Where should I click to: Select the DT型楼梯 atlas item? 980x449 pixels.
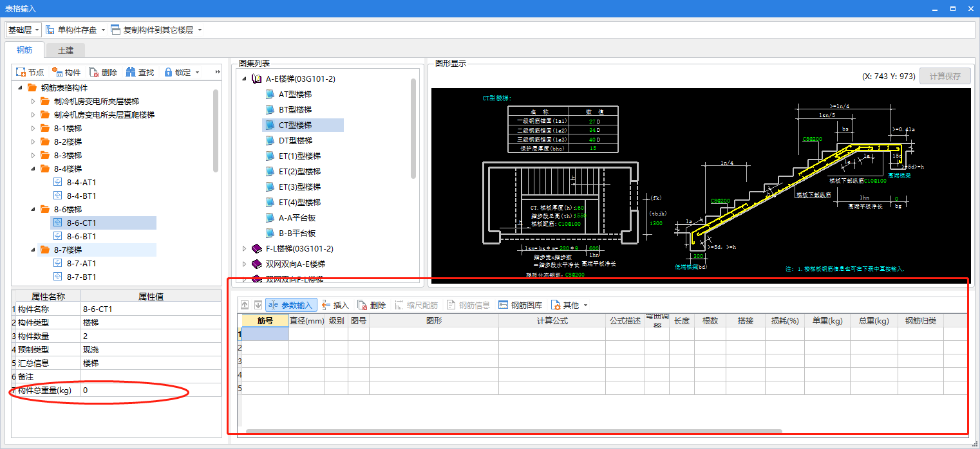coord(295,140)
